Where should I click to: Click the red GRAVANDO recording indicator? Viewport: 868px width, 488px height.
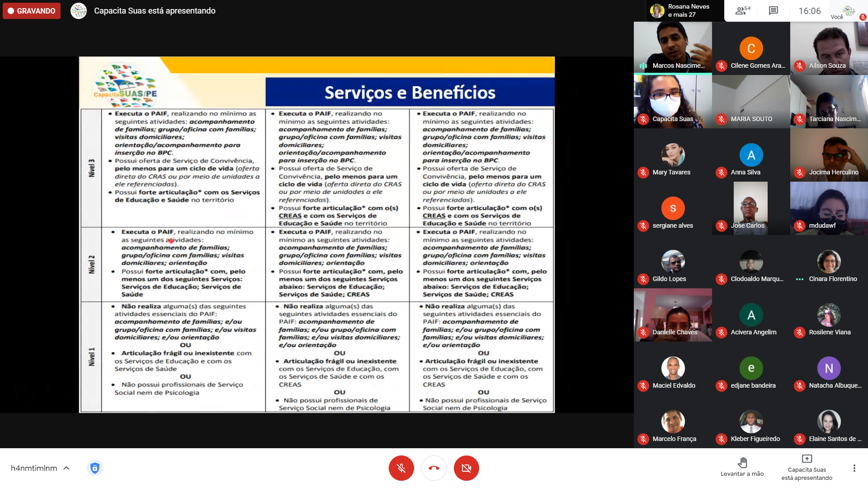32,11
